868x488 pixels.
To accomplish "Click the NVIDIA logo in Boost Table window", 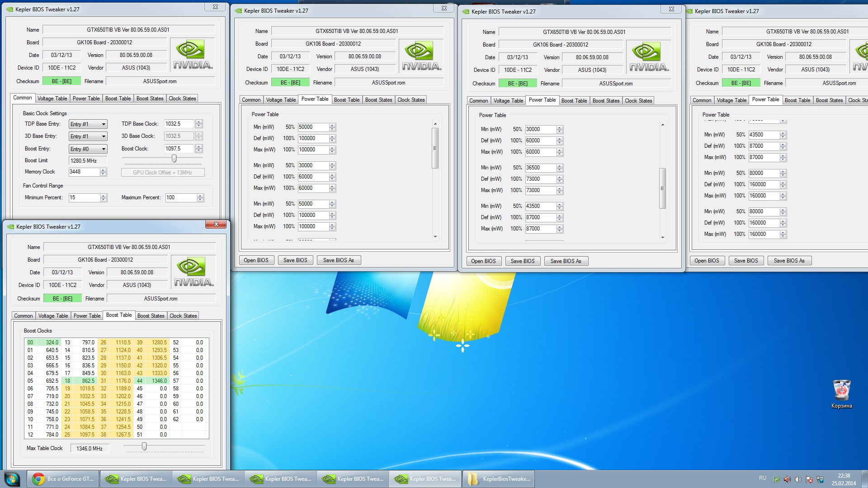I will click(194, 272).
